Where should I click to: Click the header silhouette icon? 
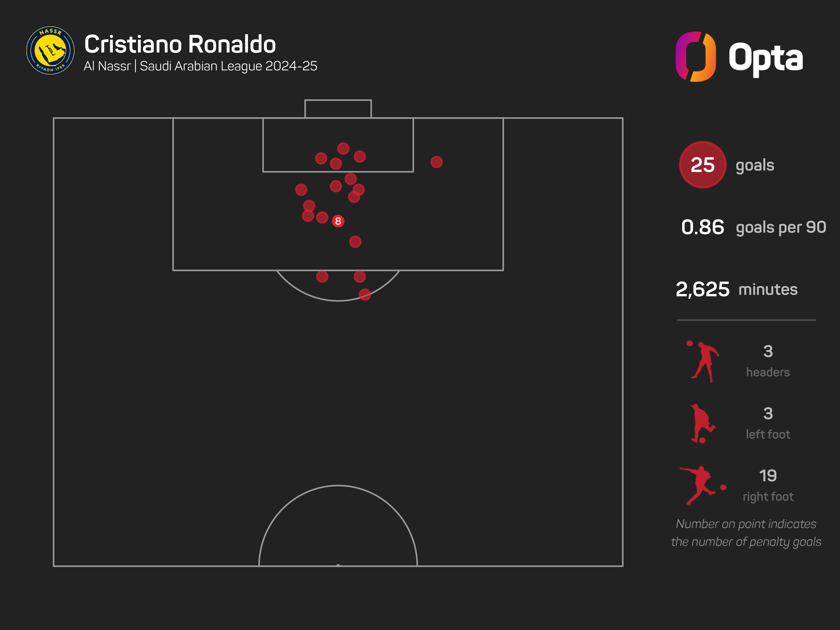703,361
